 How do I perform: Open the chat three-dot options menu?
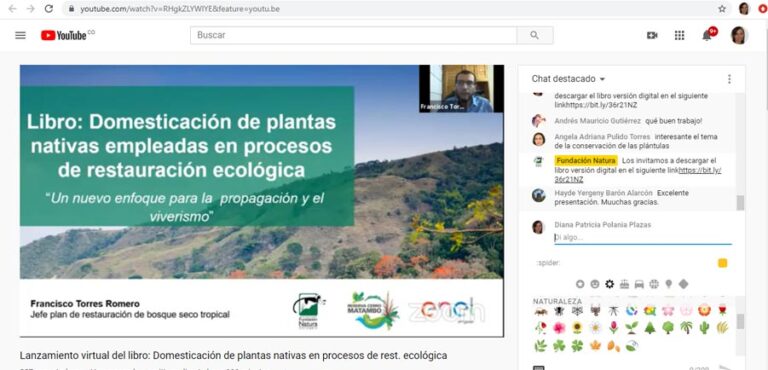(729, 79)
